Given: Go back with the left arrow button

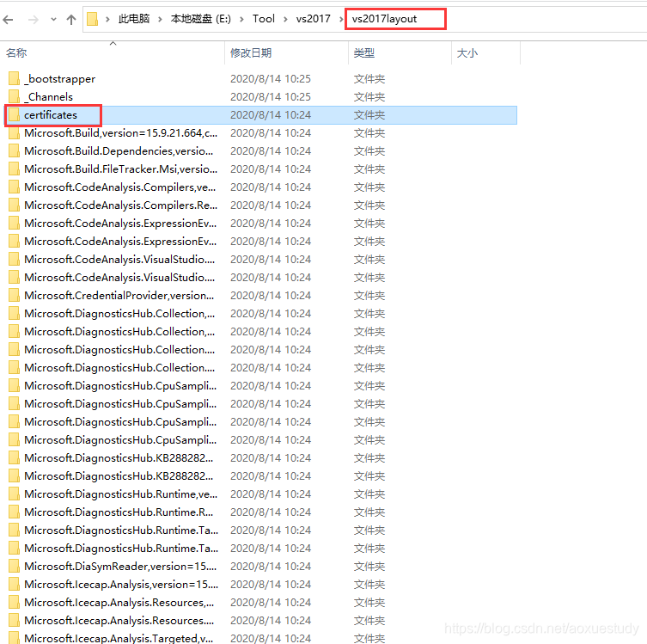Looking at the screenshot, I should [9, 20].
